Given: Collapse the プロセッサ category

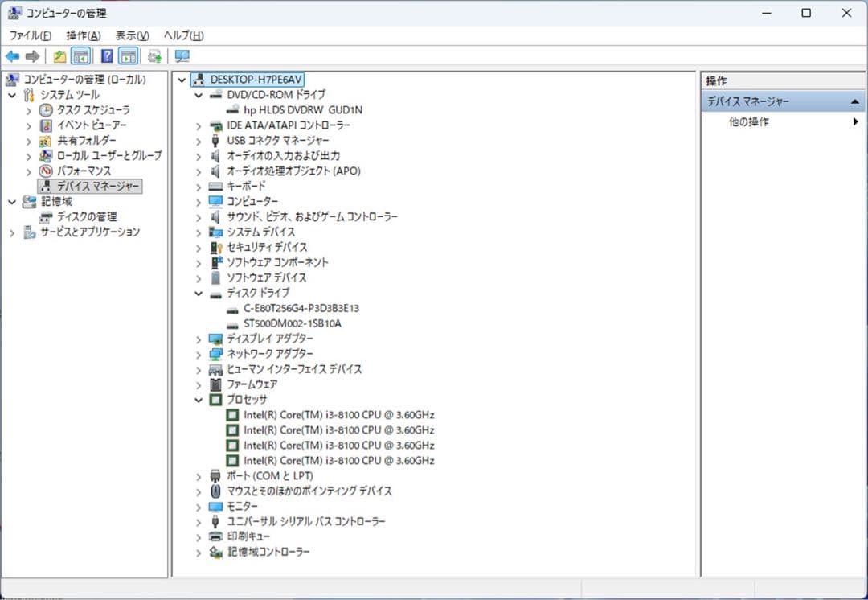Looking at the screenshot, I should (199, 400).
